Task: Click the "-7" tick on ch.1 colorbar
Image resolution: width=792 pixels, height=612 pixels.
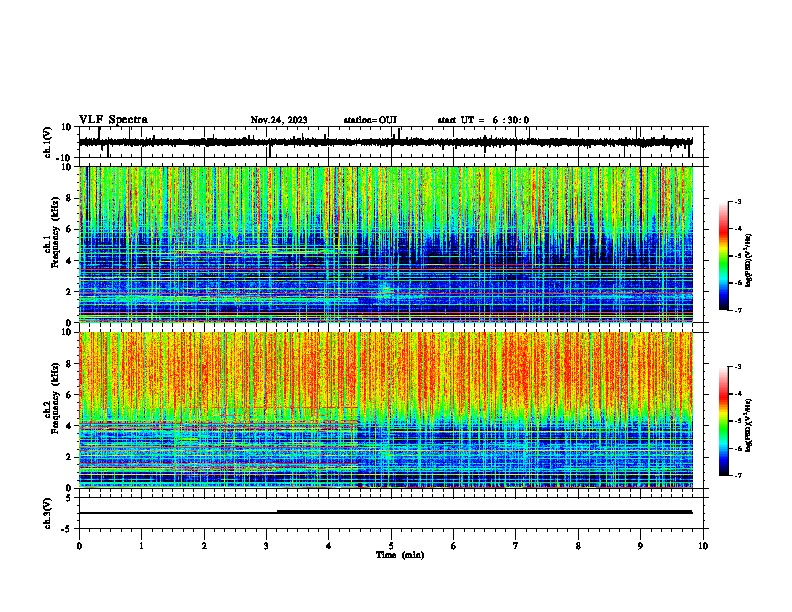Action: click(738, 310)
